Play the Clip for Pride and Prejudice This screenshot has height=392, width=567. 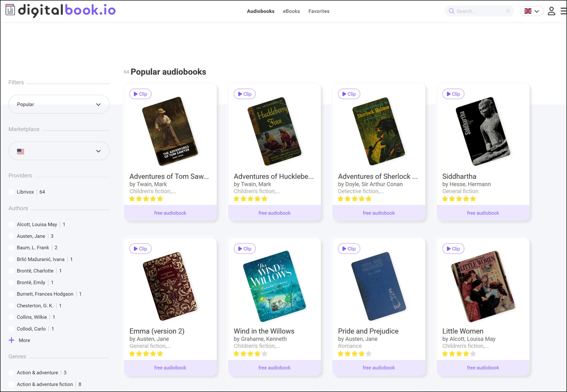click(349, 249)
